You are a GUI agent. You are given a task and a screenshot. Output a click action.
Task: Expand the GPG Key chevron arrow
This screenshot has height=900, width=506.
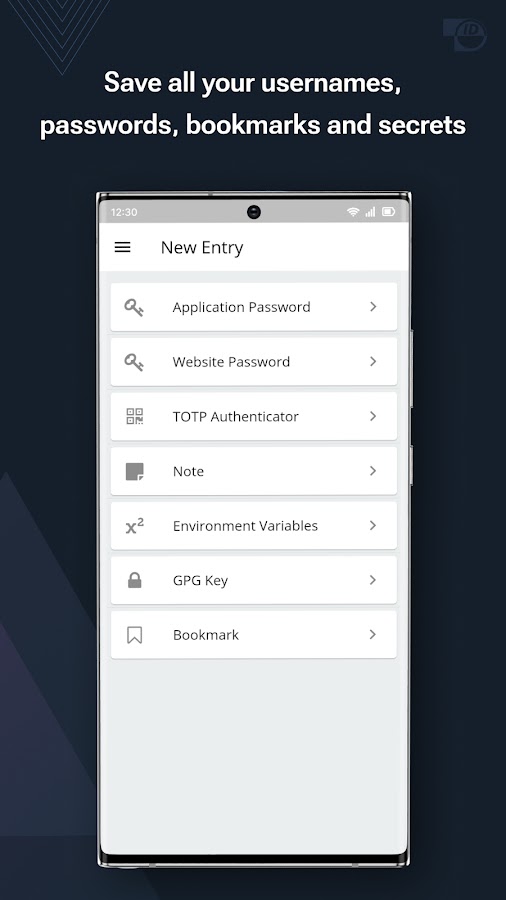(373, 580)
